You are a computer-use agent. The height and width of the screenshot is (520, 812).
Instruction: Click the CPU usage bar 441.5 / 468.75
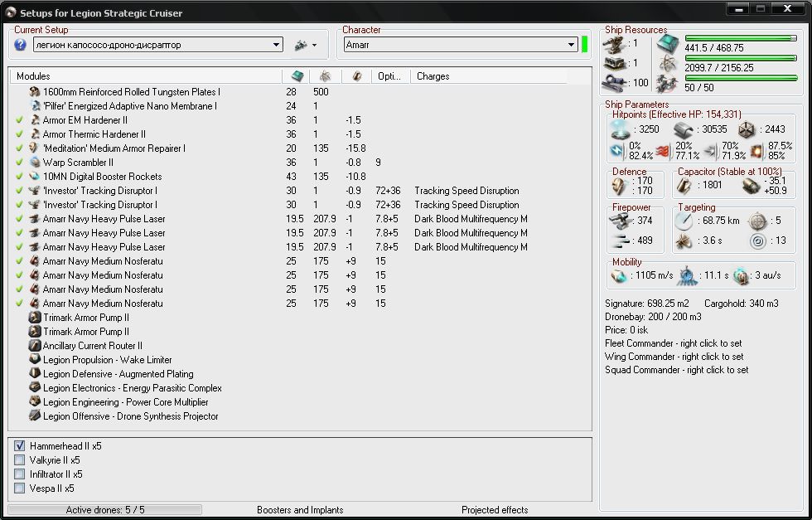[x=741, y=38]
